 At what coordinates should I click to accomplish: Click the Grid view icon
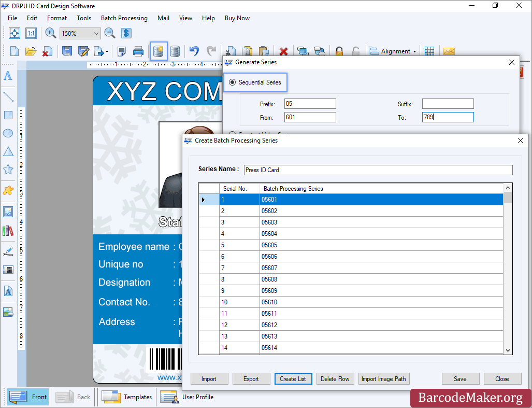pos(429,51)
